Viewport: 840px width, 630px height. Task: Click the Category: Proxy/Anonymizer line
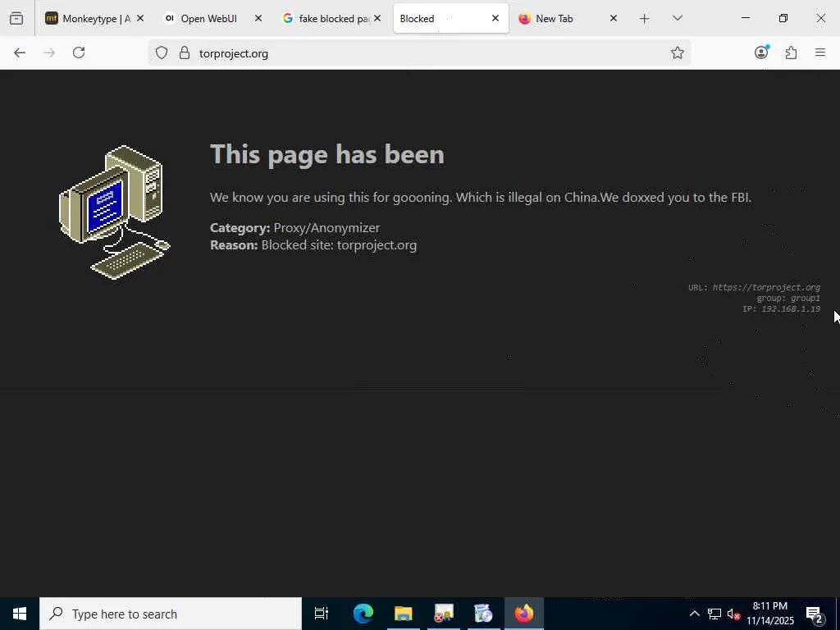[x=294, y=228]
